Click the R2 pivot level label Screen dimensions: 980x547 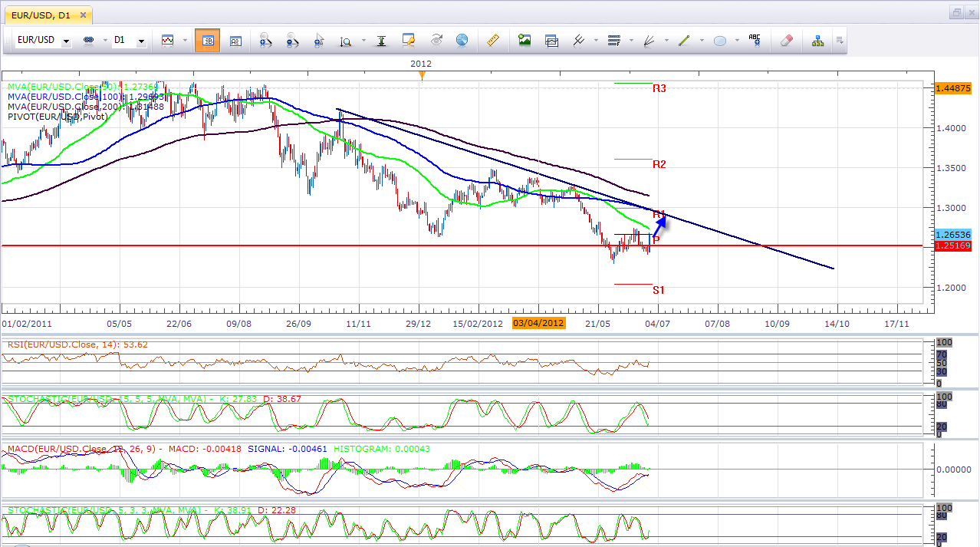[659, 164]
